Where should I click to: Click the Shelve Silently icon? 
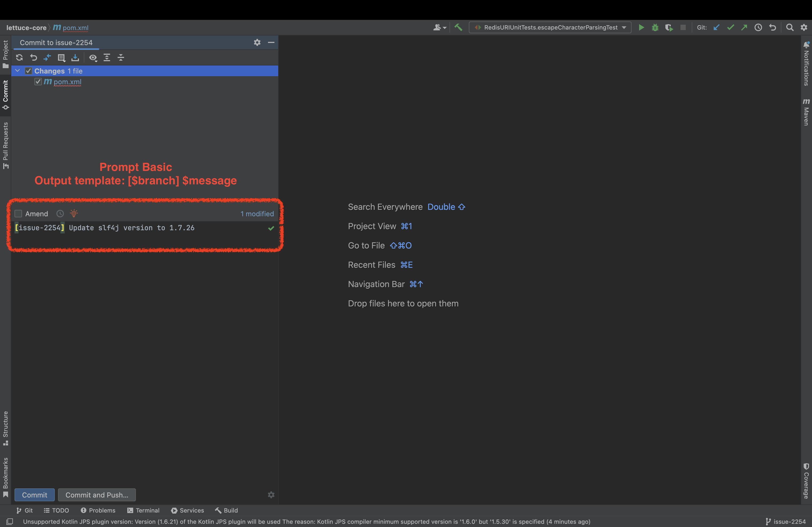pyautogui.click(x=75, y=58)
